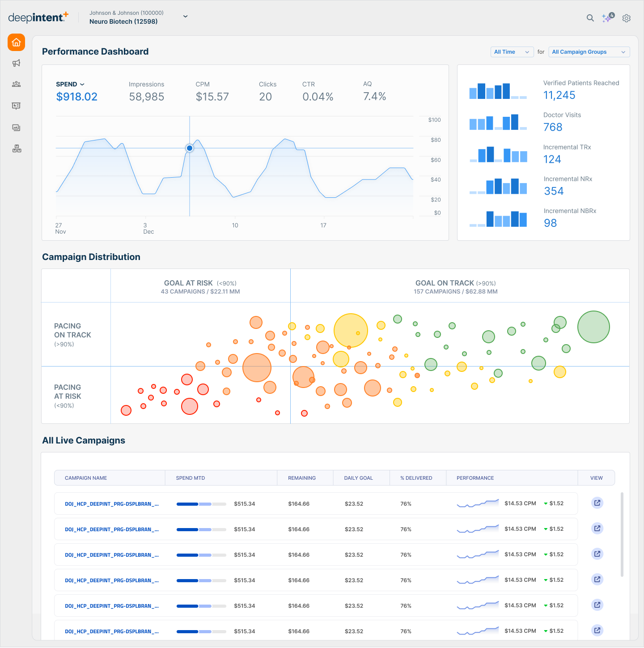This screenshot has height=648, width=644.
Task: Sort by the SPEND MTD column header
Action: [x=191, y=478]
